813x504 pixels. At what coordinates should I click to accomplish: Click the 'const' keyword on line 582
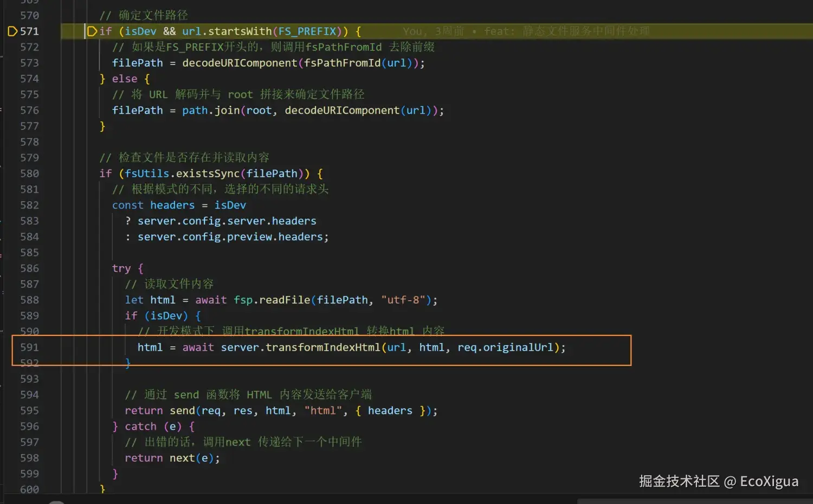click(x=128, y=205)
